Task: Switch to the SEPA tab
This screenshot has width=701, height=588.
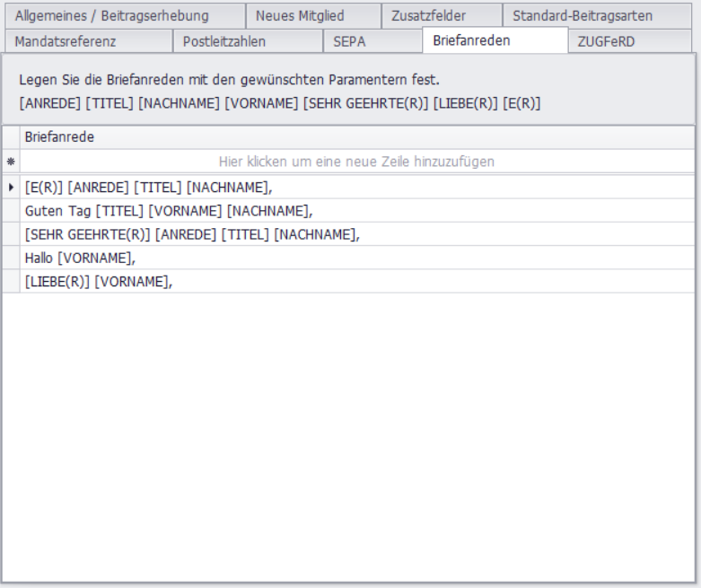Action: pos(349,41)
